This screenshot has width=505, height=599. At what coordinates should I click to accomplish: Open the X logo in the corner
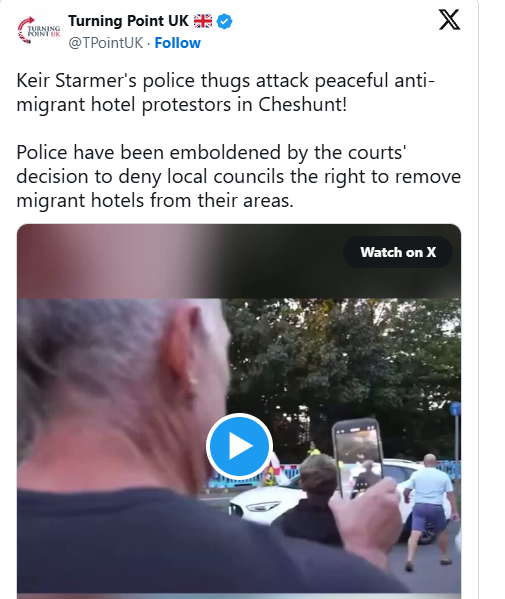[x=449, y=20]
